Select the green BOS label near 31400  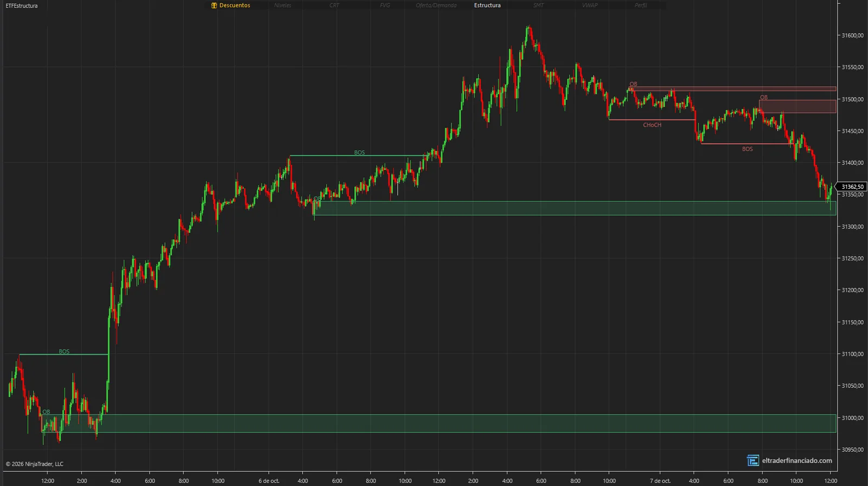tap(359, 153)
